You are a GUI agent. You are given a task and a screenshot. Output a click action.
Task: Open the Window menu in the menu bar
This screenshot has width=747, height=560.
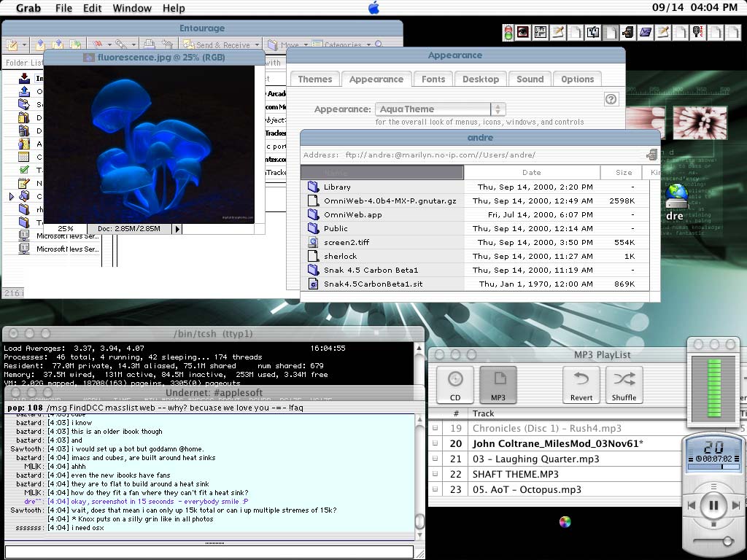click(x=132, y=8)
